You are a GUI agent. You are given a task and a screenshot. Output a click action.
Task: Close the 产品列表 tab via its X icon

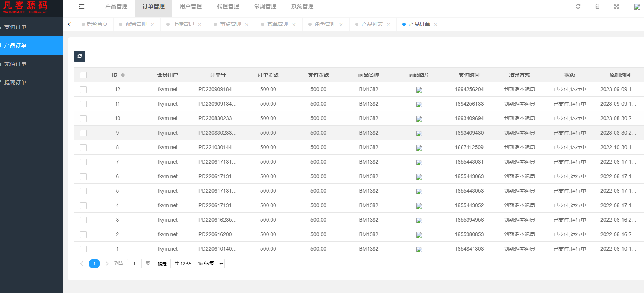[388, 25]
